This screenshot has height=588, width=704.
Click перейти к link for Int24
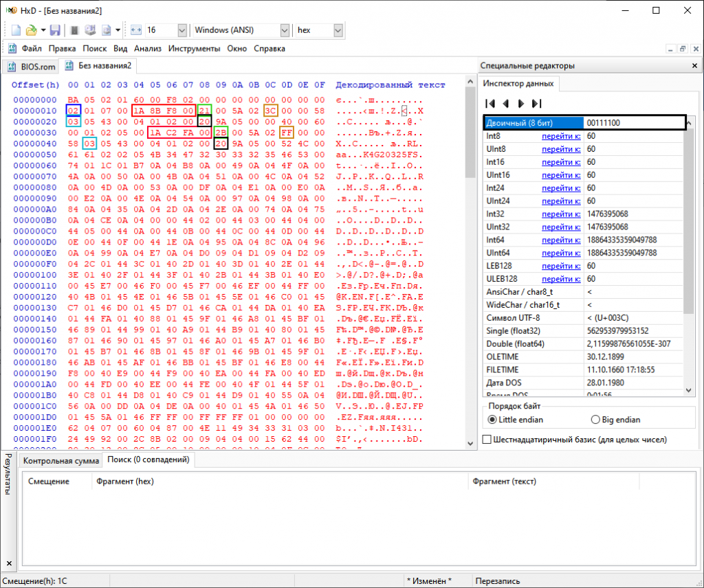561,188
